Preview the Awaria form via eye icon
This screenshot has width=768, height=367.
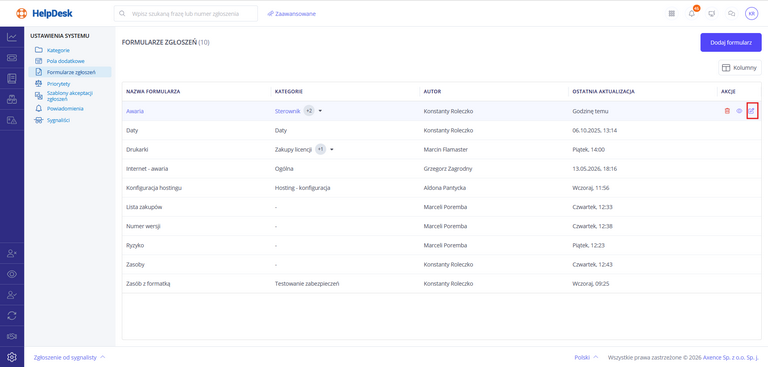tap(739, 111)
